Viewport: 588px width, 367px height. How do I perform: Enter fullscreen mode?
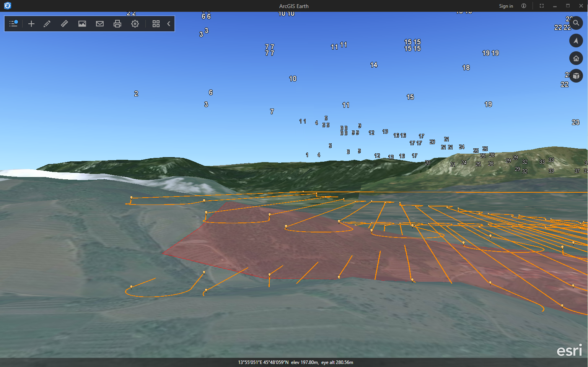click(x=541, y=6)
